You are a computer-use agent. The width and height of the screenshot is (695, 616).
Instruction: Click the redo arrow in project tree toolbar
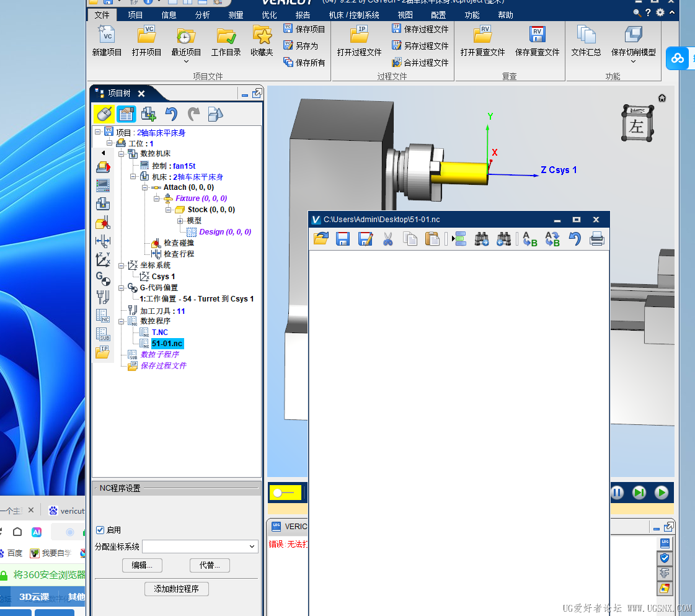pyautogui.click(x=193, y=114)
